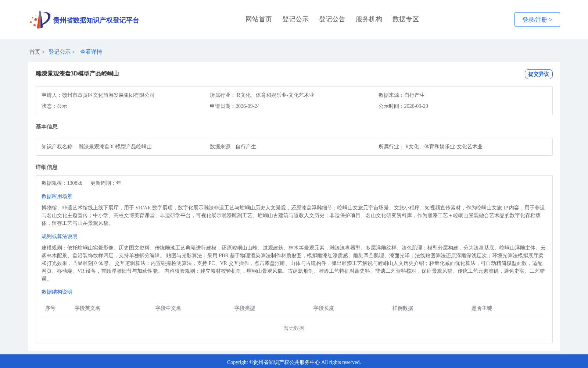588x368 pixels.
Task: Click the 状态：公示 text
Action: pos(54,106)
